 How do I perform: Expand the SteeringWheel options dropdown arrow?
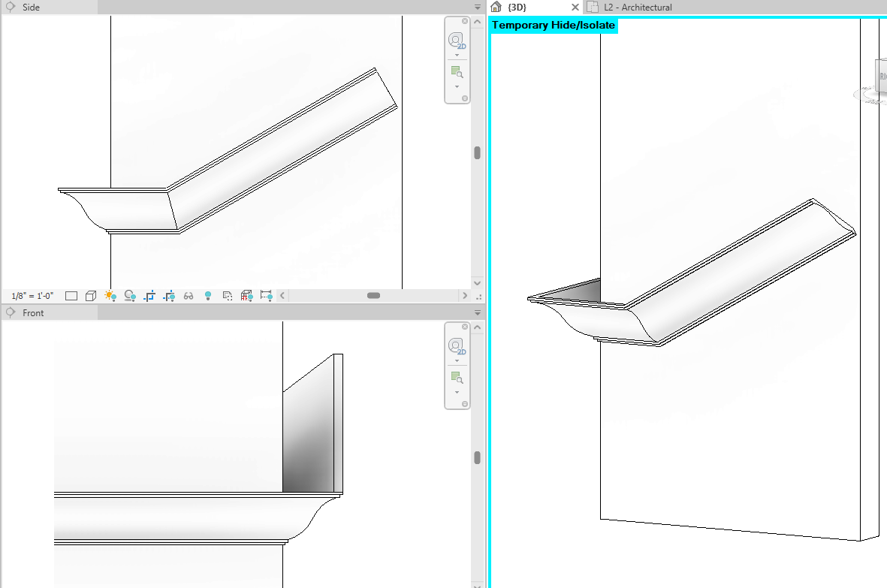click(457, 55)
